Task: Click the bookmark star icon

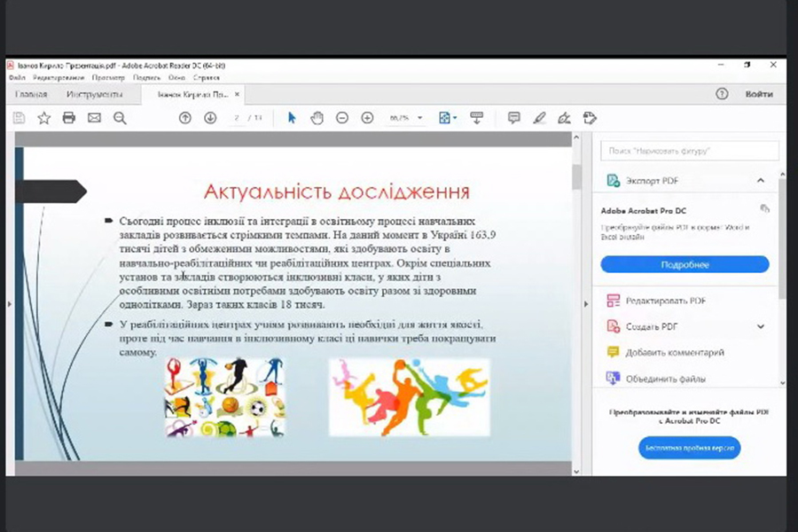Action: (43, 118)
